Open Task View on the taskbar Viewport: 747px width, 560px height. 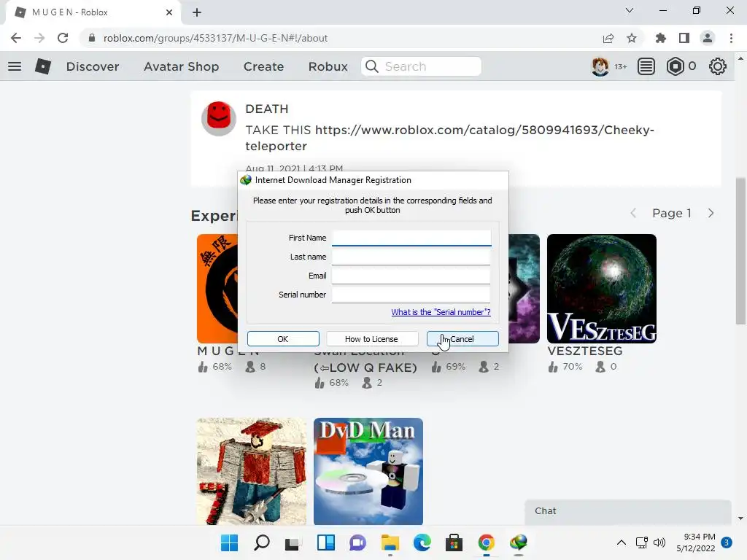[x=293, y=542]
